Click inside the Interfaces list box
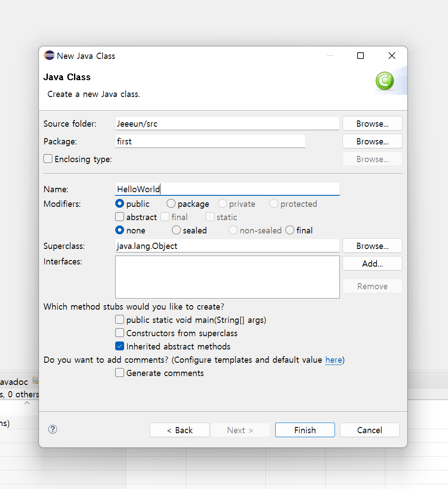448x489 pixels. point(227,277)
